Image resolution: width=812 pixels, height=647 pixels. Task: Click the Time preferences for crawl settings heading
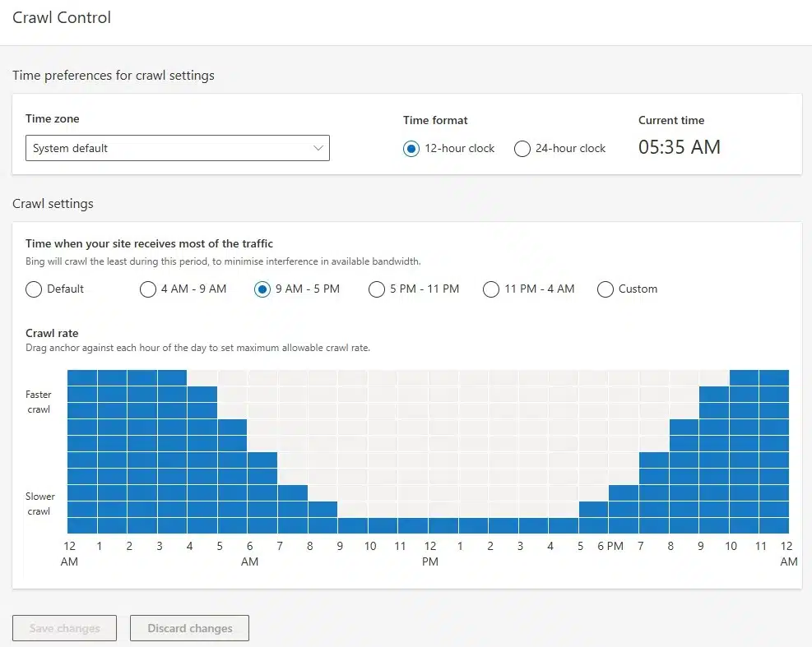pyautogui.click(x=114, y=76)
